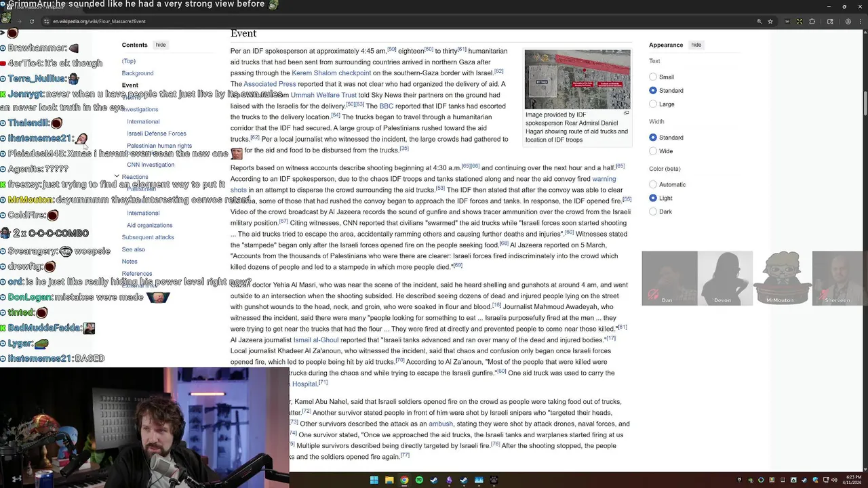Jump to See also section
Screen dimensions: 868x488
pos(134,249)
